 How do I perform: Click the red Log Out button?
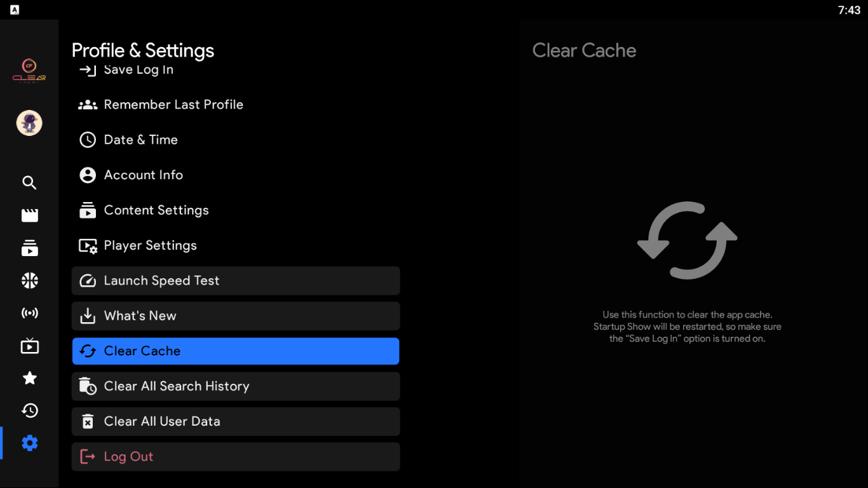(x=236, y=457)
